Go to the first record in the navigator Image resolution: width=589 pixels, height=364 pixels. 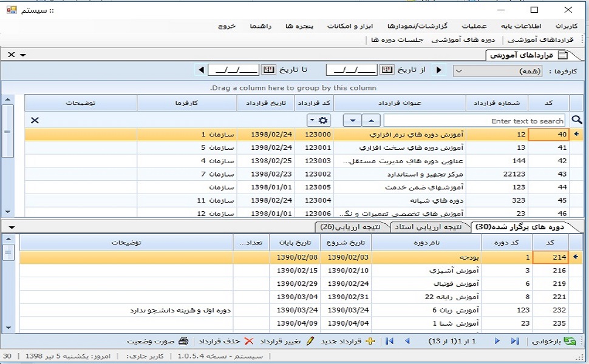click(390, 341)
